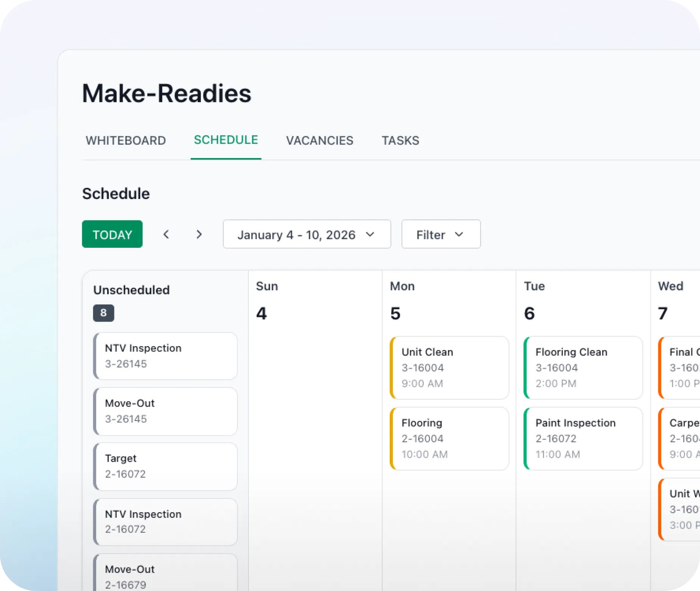Click the Wed 7 day header
The image size is (700, 591).
click(x=670, y=301)
